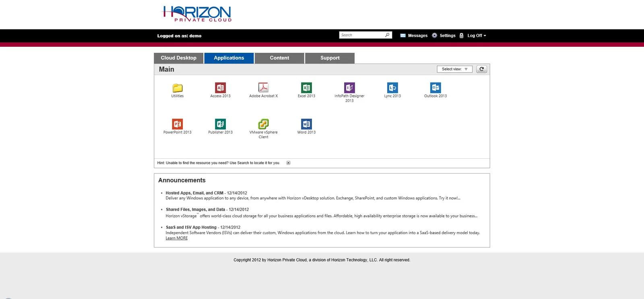Click the Horizon Private Cloud logo
The image size is (644, 299).
coord(197,14)
